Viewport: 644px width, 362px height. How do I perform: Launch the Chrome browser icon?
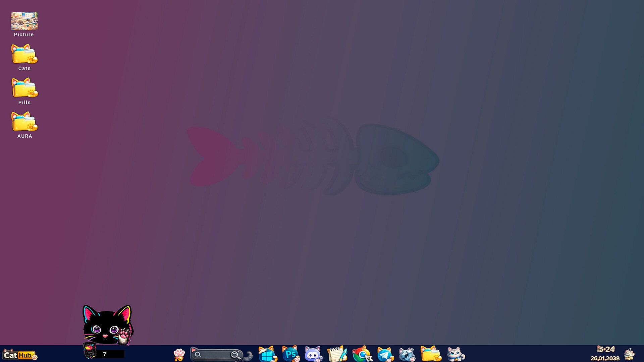[362, 354]
